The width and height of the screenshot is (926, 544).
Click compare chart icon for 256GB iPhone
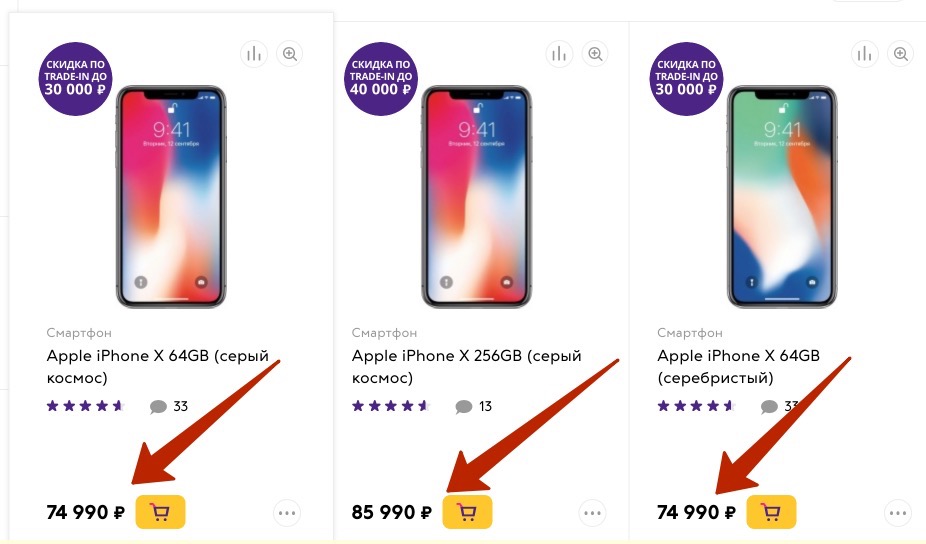pyautogui.click(x=560, y=54)
